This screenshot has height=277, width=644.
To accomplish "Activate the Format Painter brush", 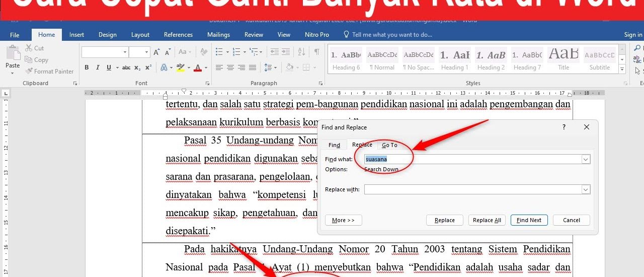I will [49, 72].
